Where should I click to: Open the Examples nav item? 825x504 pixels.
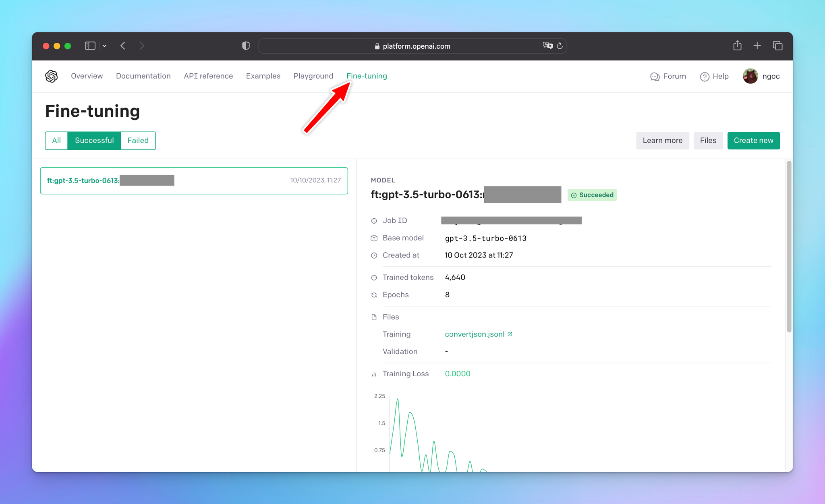[x=263, y=76]
